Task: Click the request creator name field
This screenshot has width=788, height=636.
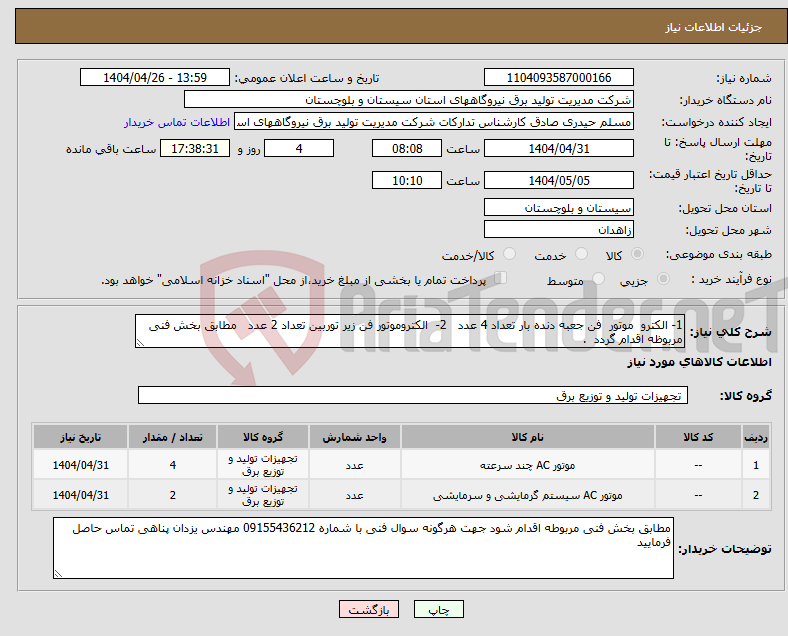Action: point(433,122)
